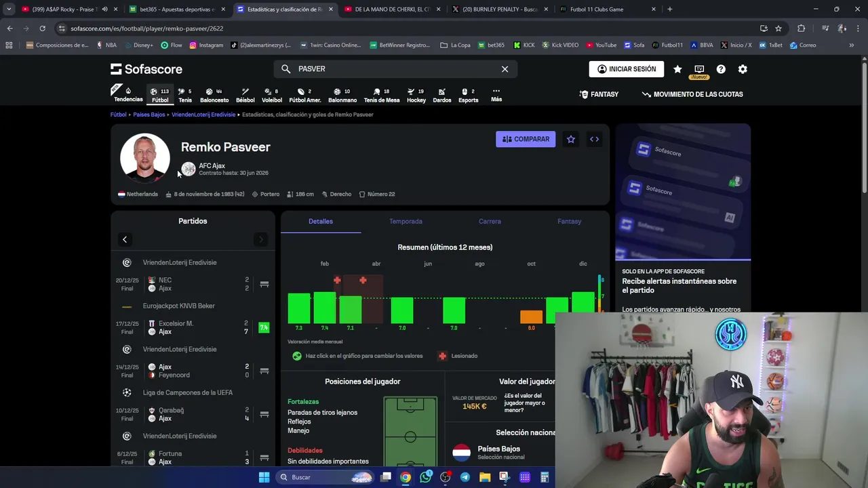Screen dimensions: 868x488
Task: Click the orange October rating bar
Action: (531, 317)
